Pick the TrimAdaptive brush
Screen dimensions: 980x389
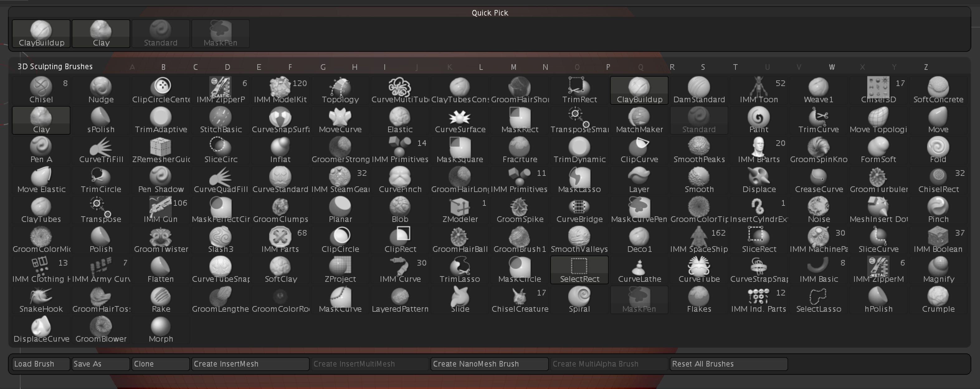point(161,120)
